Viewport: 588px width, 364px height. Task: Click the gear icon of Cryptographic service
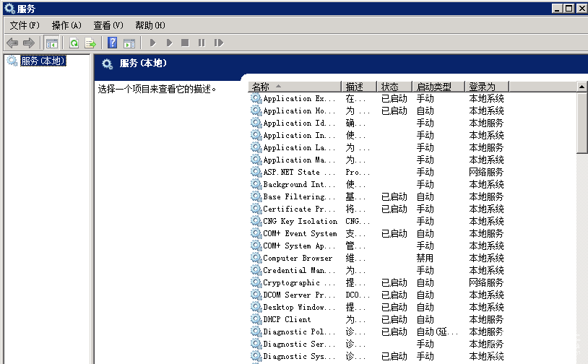coord(256,282)
